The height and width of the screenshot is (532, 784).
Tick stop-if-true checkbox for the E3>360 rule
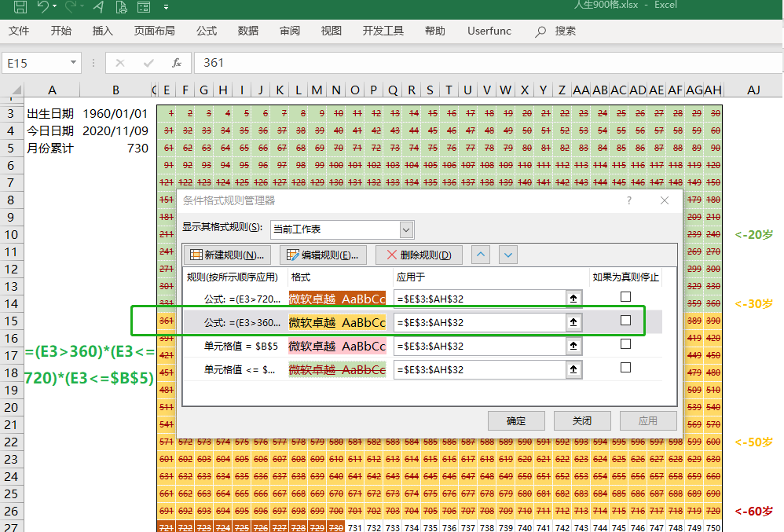625,321
